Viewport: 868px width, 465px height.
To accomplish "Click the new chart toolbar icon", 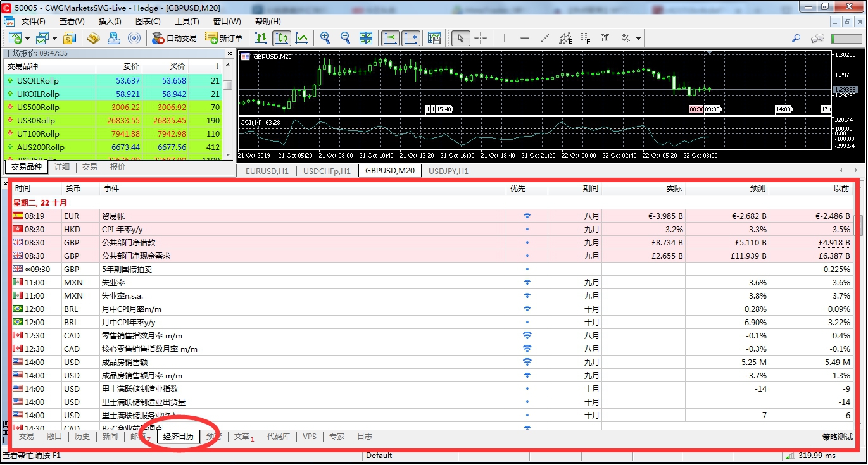I will click(x=15, y=39).
